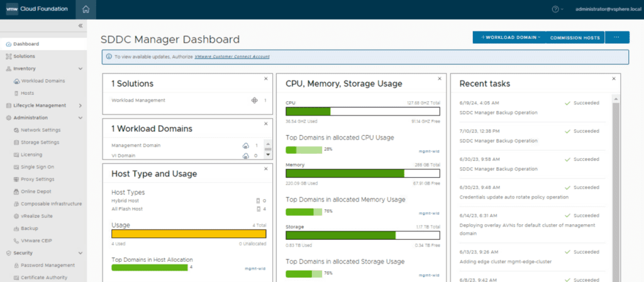Open Single Sign On page
644x282 pixels.
tap(37, 167)
